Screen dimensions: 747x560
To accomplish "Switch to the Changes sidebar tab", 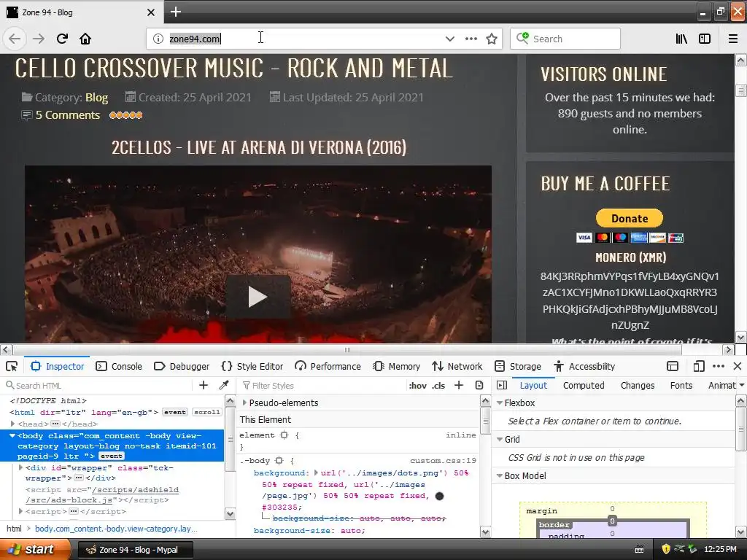I will click(638, 385).
